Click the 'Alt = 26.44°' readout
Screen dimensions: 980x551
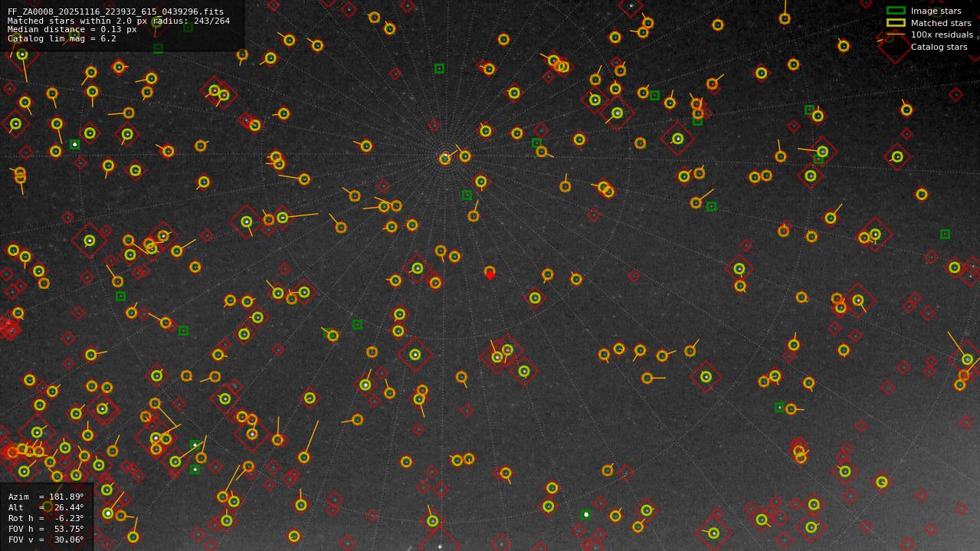coord(46,507)
